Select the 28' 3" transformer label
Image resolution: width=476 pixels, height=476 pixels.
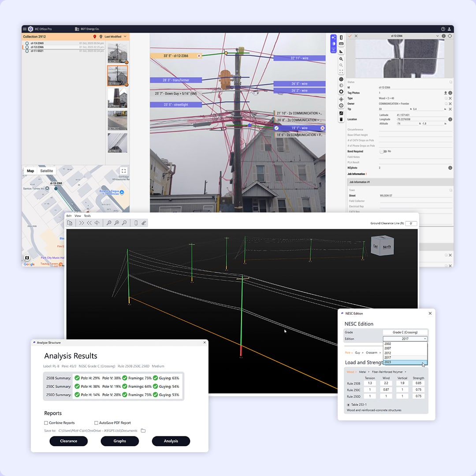(x=176, y=80)
